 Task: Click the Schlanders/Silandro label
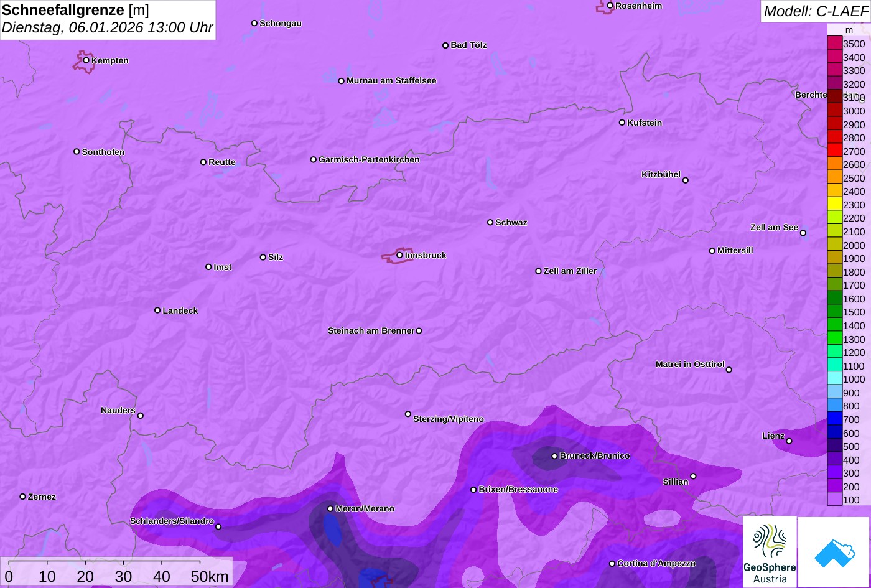pos(172,521)
